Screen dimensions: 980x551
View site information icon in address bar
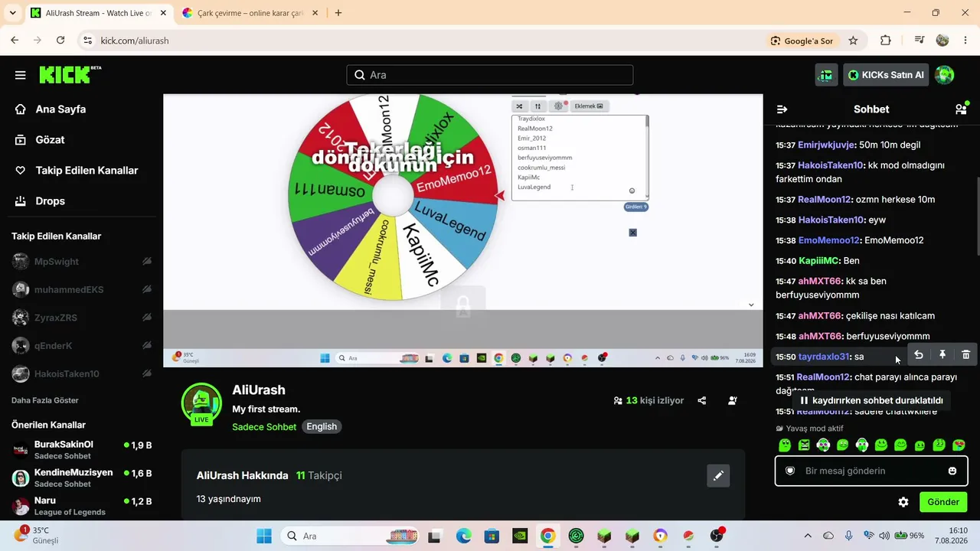pos(87,41)
